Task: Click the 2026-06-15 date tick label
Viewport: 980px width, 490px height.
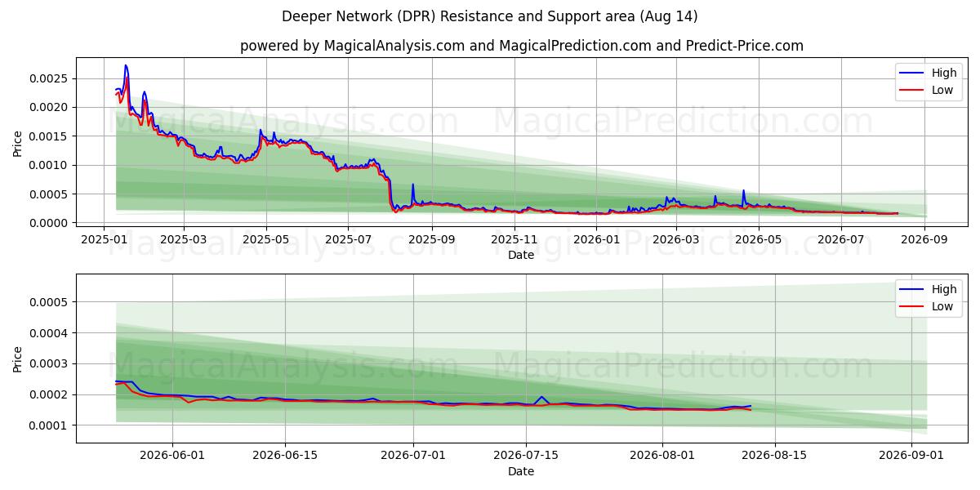Action: [285, 455]
